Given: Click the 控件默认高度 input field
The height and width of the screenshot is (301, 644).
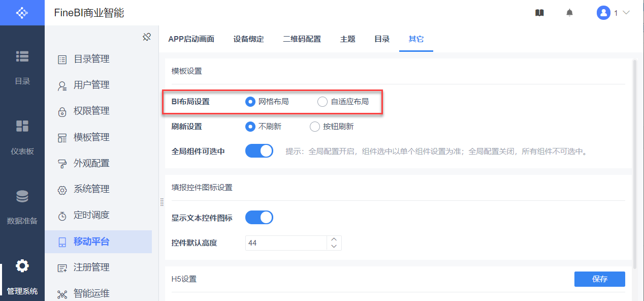Looking at the screenshot, I should pyautogui.click(x=286, y=243).
